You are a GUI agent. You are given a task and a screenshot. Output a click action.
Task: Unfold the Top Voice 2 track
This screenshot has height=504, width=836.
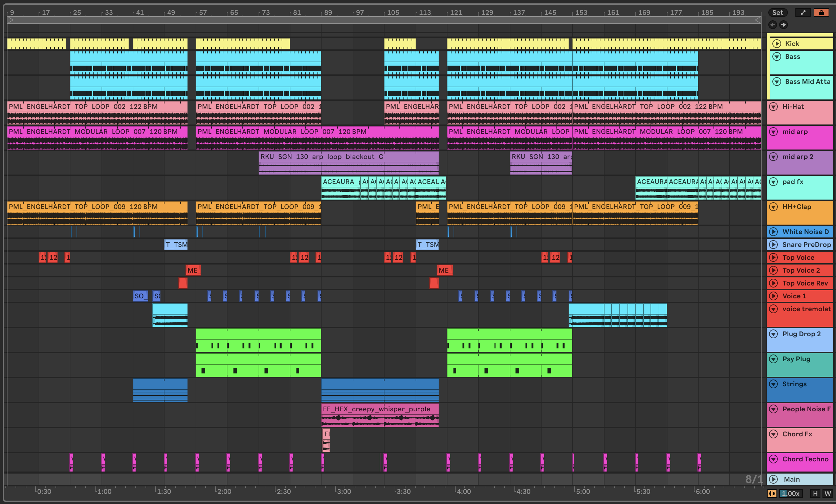point(774,270)
